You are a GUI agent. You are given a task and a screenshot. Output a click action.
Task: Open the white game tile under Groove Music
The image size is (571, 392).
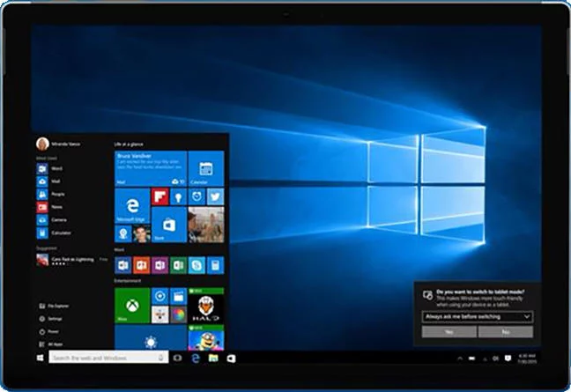point(159,314)
